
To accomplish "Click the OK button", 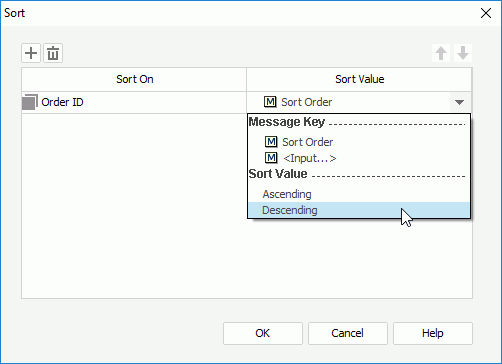I will (263, 333).
